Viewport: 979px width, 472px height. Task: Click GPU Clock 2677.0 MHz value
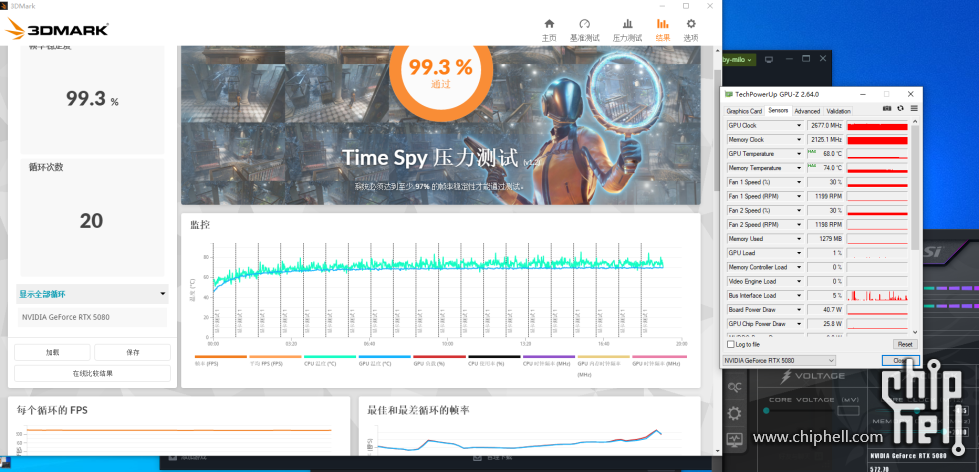pyautogui.click(x=825, y=125)
